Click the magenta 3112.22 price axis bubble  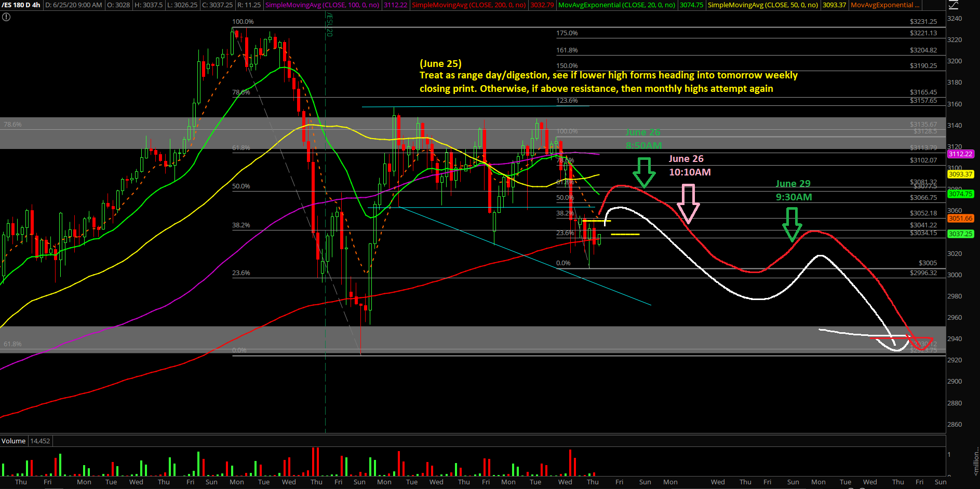coord(960,154)
